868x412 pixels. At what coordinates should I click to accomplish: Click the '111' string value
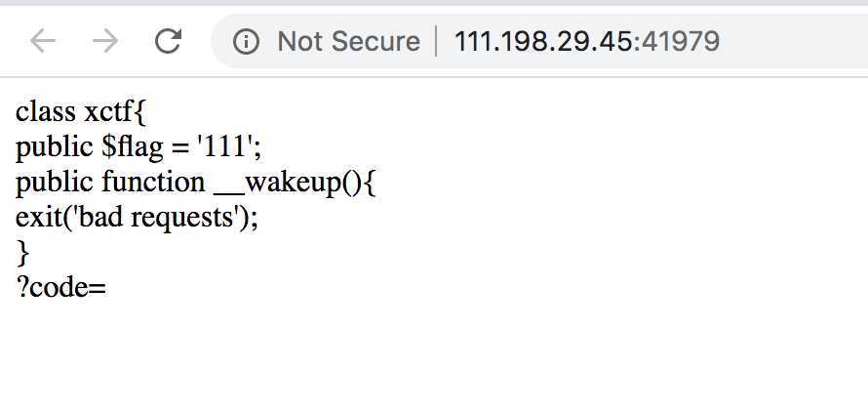coord(225,146)
